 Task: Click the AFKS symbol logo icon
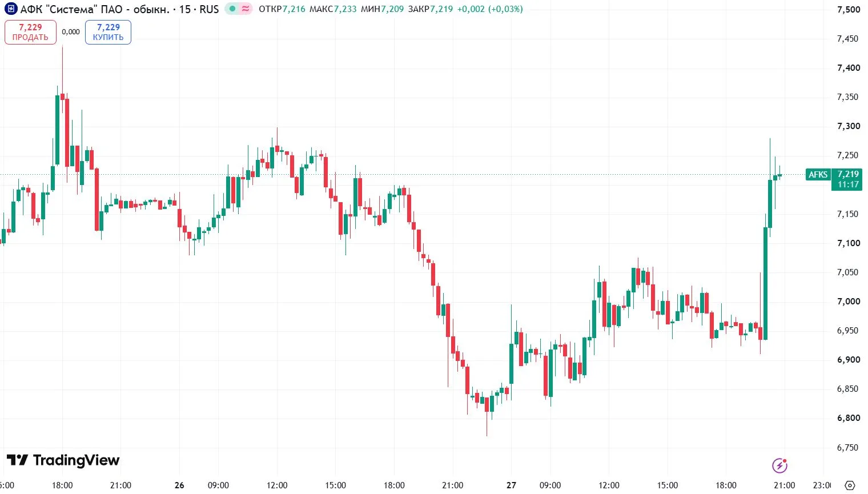tap(10, 9)
